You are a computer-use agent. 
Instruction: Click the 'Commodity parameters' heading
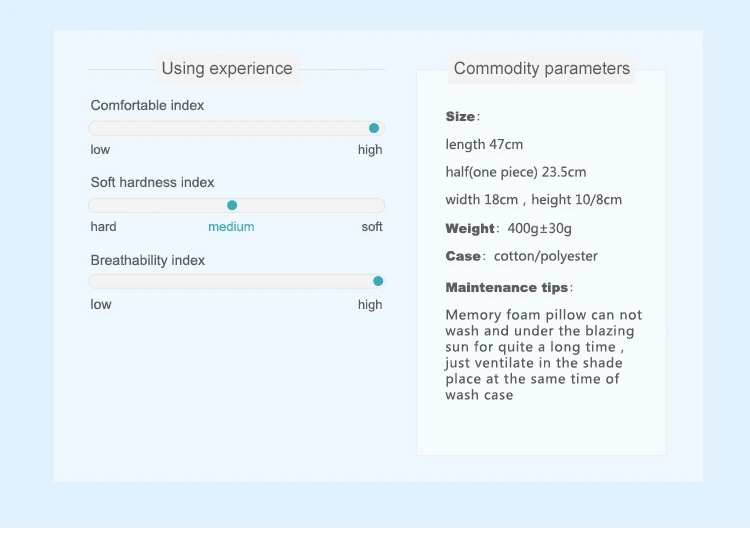542,69
